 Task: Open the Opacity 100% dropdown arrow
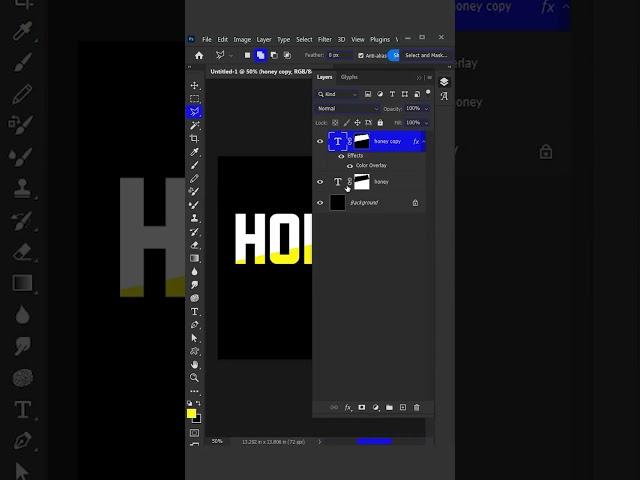[x=427, y=109]
